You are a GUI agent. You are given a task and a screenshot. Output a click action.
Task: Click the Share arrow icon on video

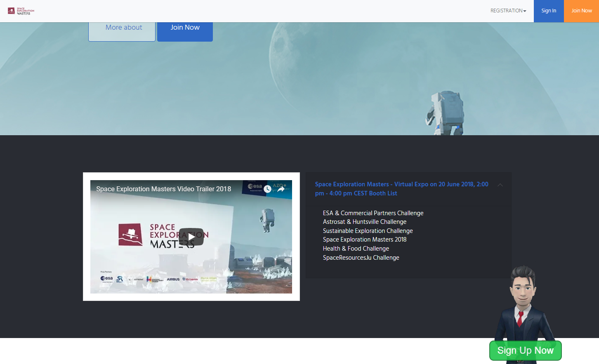(281, 189)
